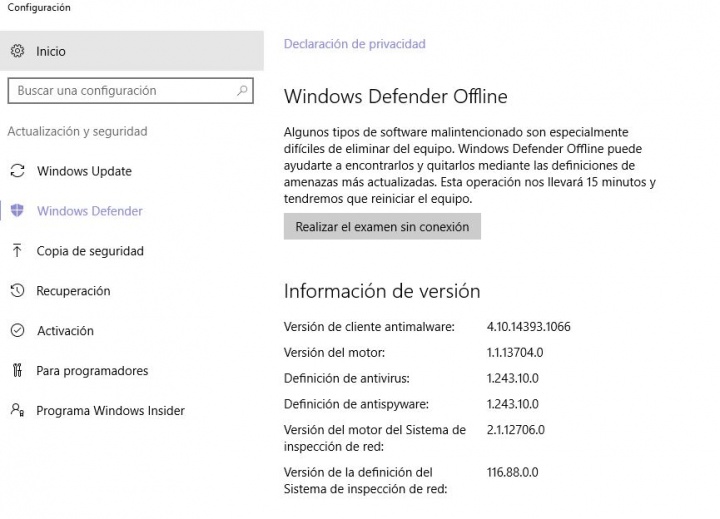
Task: Open the Declaración de privacidad link
Action: [354, 44]
